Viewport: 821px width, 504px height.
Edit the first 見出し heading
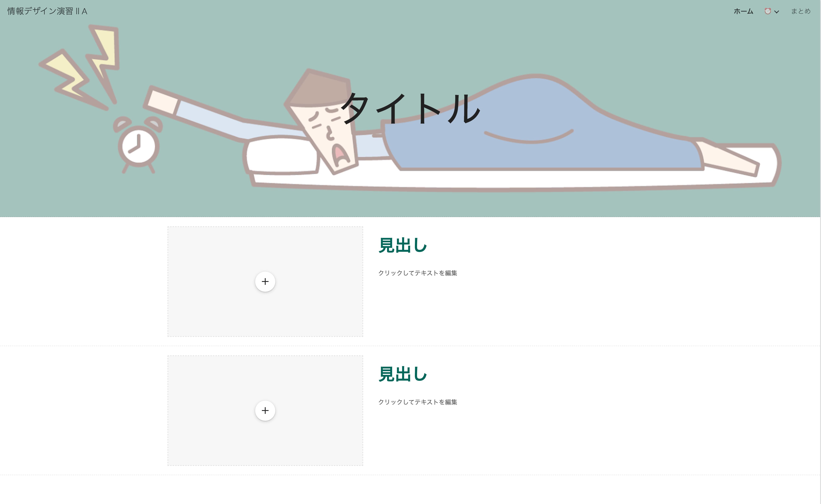click(x=403, y=245)
